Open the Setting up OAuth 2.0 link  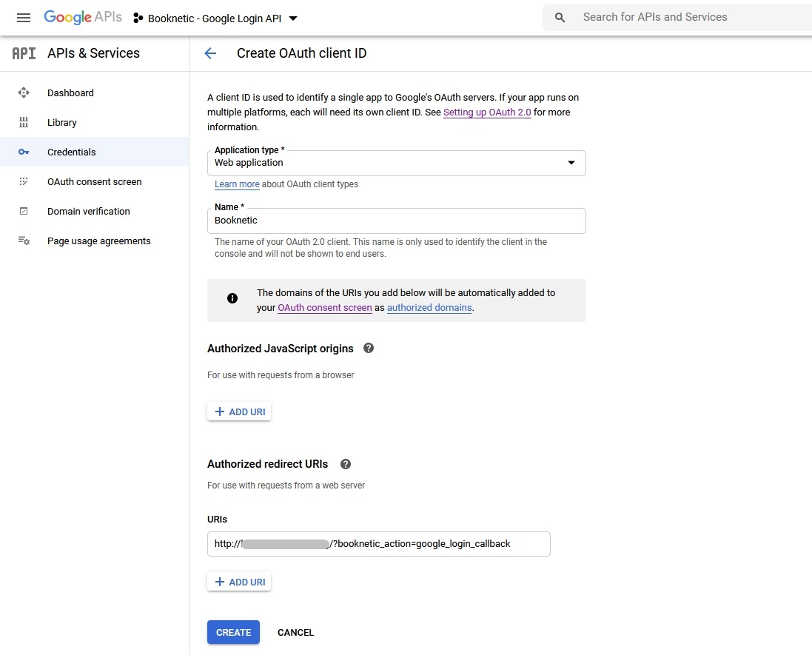point(486,112)
